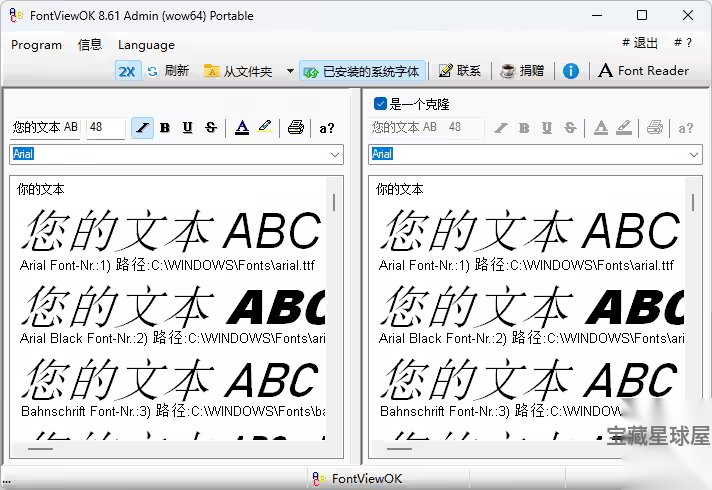Select Bahnschrift Font-Nr.:3) in left list
Viewport: 712px width, 490px height.
click(x=173, y=411)
